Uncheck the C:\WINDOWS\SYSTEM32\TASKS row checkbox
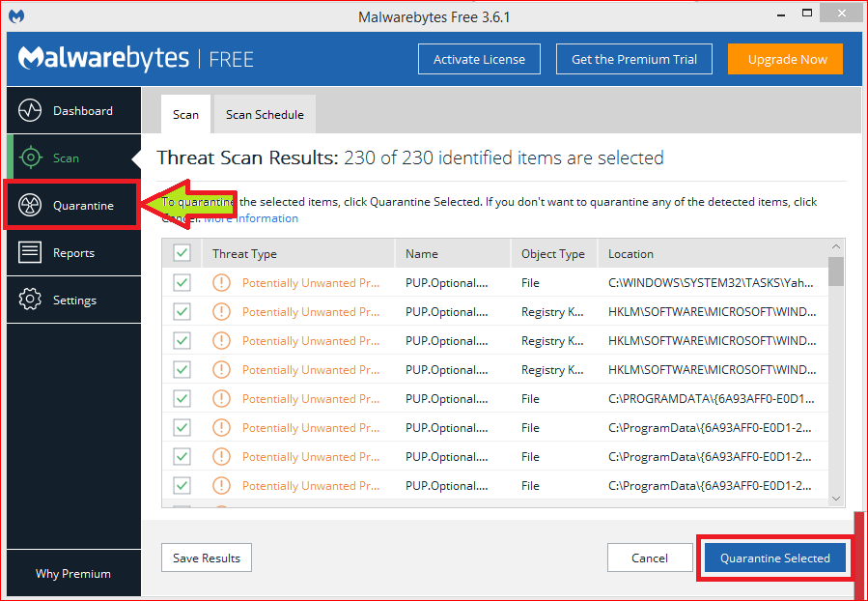This screenshot has height=601, width=868. 182,282
